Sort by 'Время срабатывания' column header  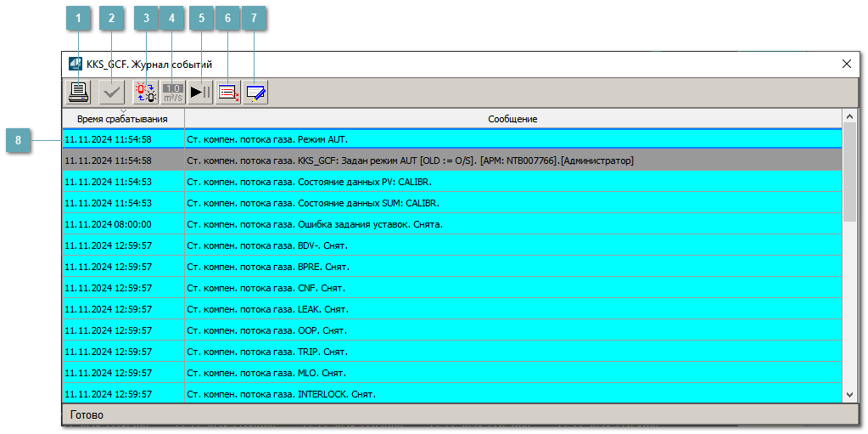pyautogui.click(x=122, y=119)
